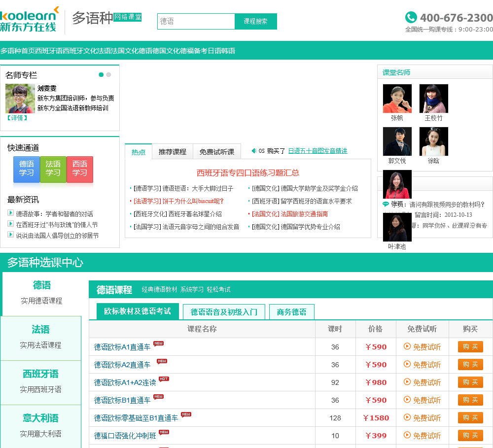Click the koolearn 新东方在线 logo
Viewport: 493px width, 448px height.
click(29, 20)
